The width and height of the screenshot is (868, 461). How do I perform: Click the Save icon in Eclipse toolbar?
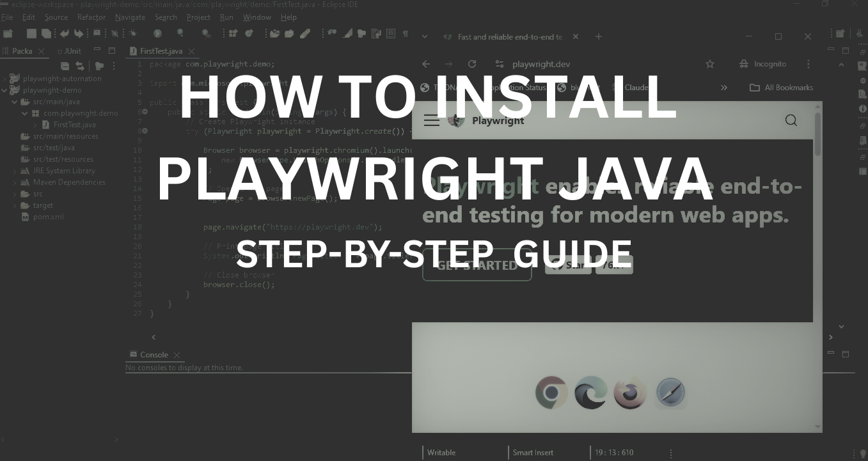tap(31, 33)
